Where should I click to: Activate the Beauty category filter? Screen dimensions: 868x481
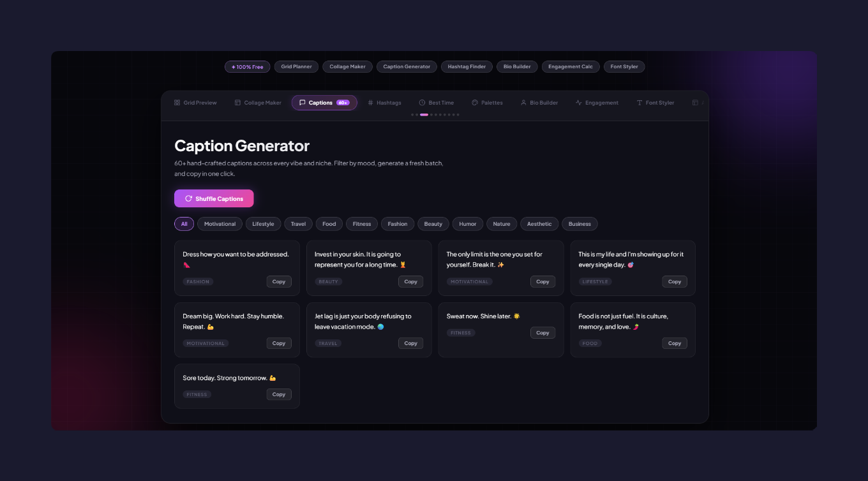433,224
